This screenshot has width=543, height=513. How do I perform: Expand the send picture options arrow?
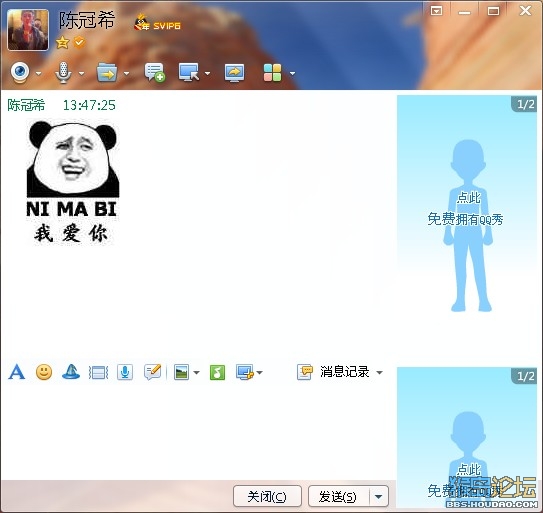pos(196,373)
